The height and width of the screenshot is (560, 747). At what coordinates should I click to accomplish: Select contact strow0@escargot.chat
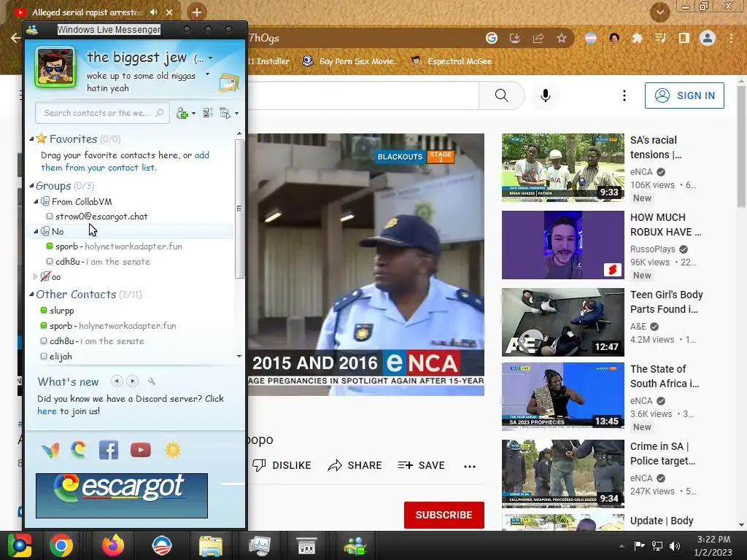point(101,216)
